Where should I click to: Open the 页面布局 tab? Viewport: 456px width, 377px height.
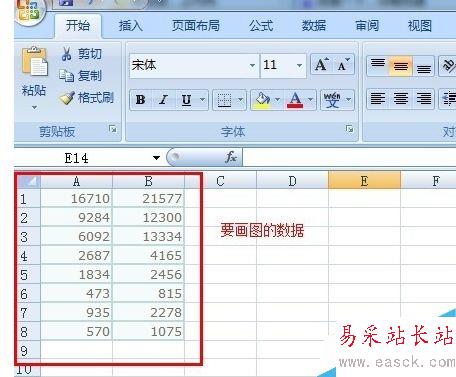[196, 26]
